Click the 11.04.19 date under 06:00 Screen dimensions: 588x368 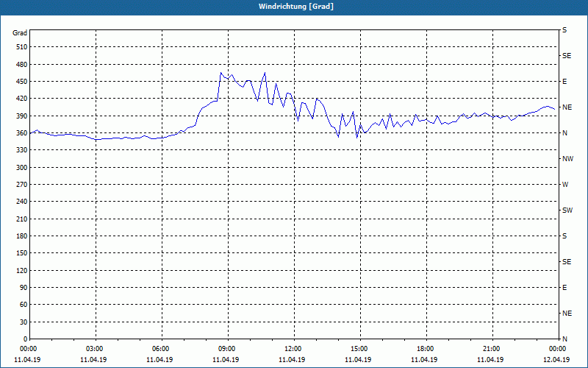click(159, 360)
